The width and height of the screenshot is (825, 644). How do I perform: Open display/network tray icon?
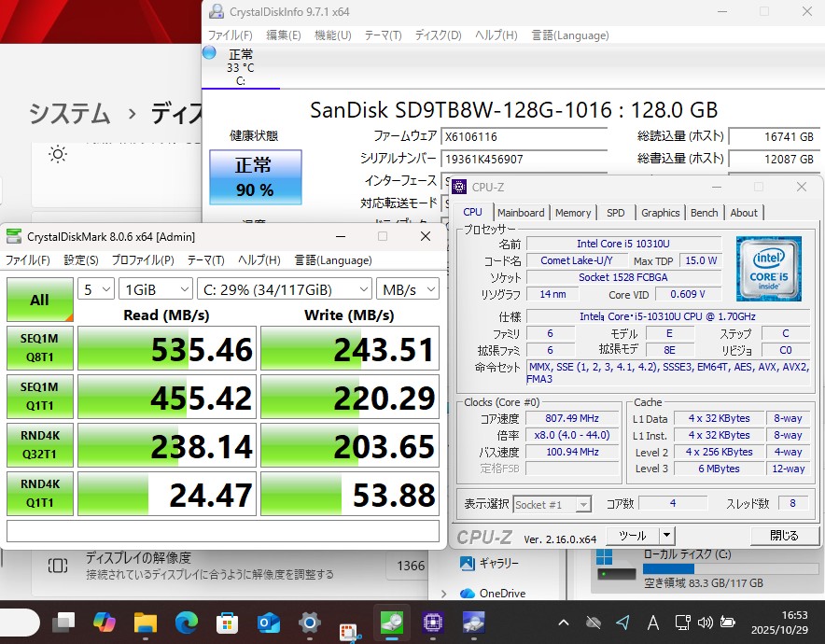coord(683,623)
